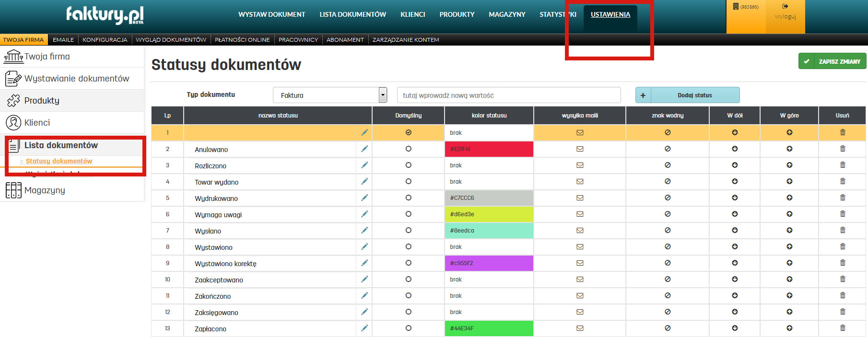Edit the Anulowano status name with pencil icon
The width and height of the screenshot is (868, 351).
[364, 149]
